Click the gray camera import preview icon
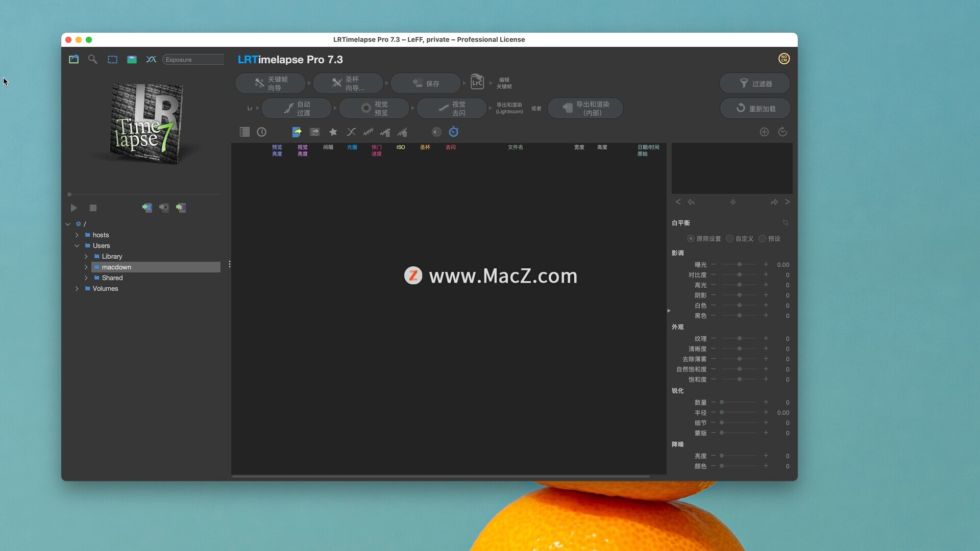 [x=164, y=208]
